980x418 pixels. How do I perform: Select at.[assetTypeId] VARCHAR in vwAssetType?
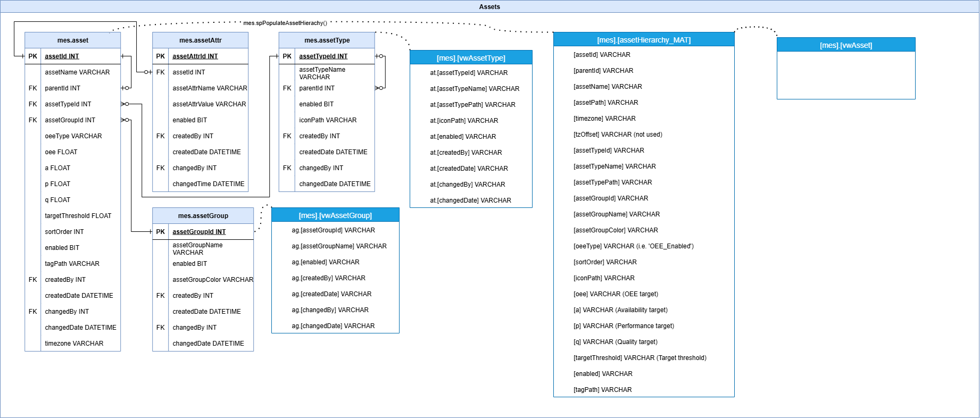(x=471, y=73)
